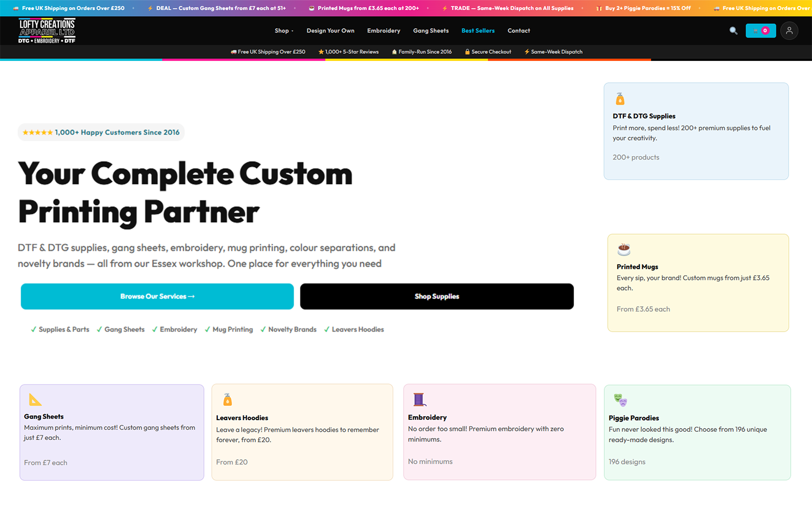
Task: Open Design Your Own in the navigation
Action: tap(330, 30)
